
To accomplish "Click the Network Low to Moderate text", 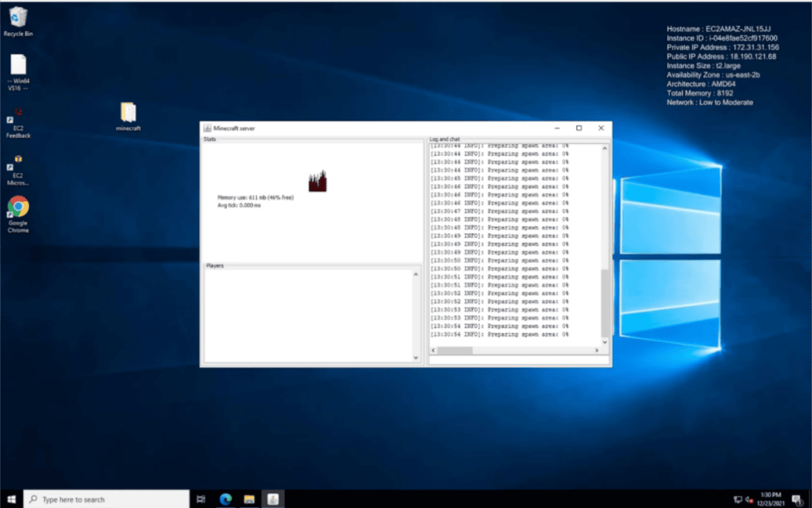I will pos(709,103).
